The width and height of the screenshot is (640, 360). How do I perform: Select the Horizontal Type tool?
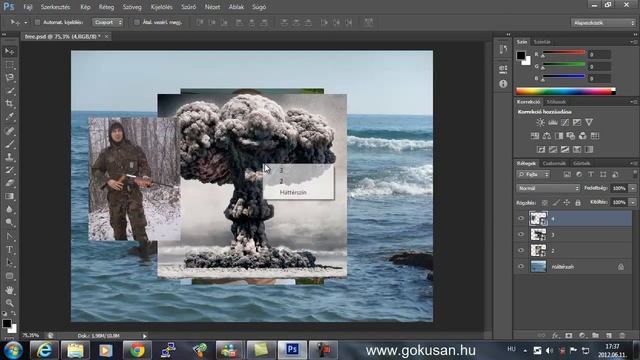(9, 249)
